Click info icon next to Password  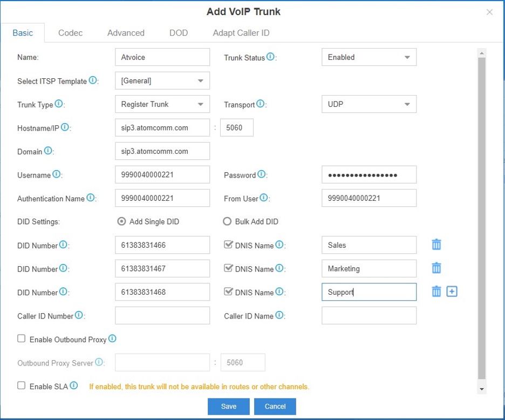(262, 174)
